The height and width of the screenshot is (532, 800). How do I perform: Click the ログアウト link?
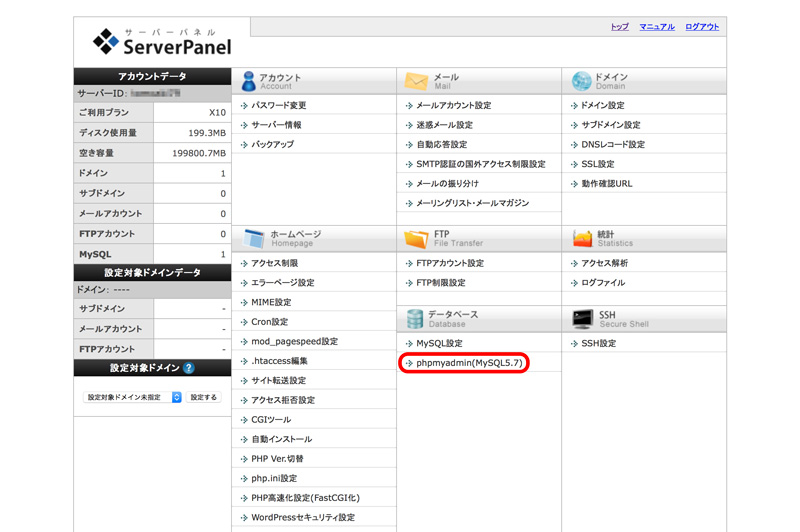702,27
